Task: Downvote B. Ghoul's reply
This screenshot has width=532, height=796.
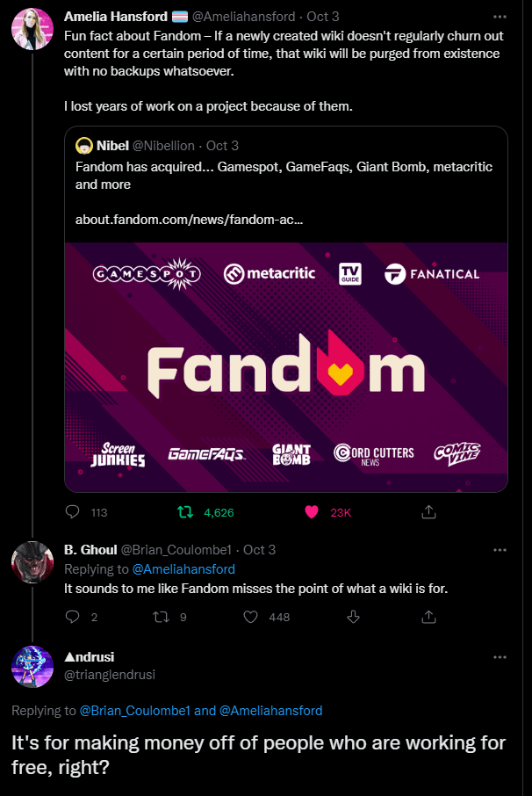Action: tap(354, 617)
